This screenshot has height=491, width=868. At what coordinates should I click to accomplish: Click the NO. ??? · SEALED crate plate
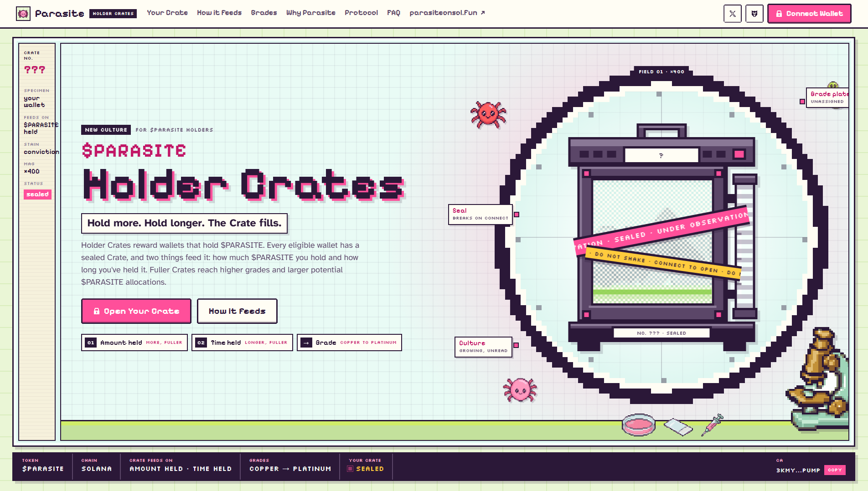tap(661, 333)
